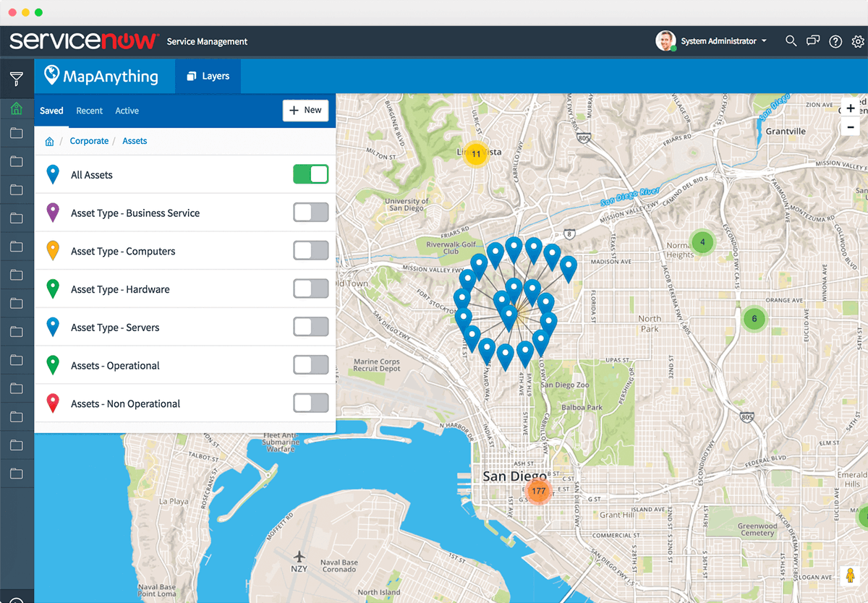
Task: Click the filter funnel icon in sidebar
Action: (16, 79)
